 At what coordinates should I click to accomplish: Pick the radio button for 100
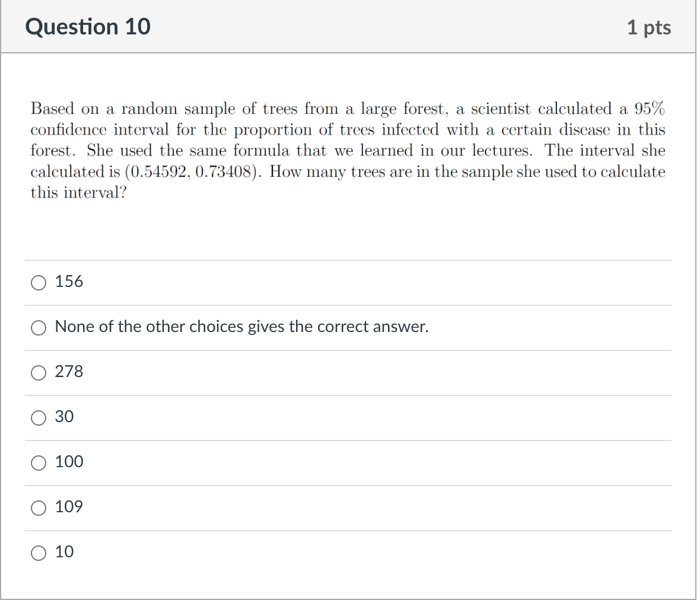[39, 462]
